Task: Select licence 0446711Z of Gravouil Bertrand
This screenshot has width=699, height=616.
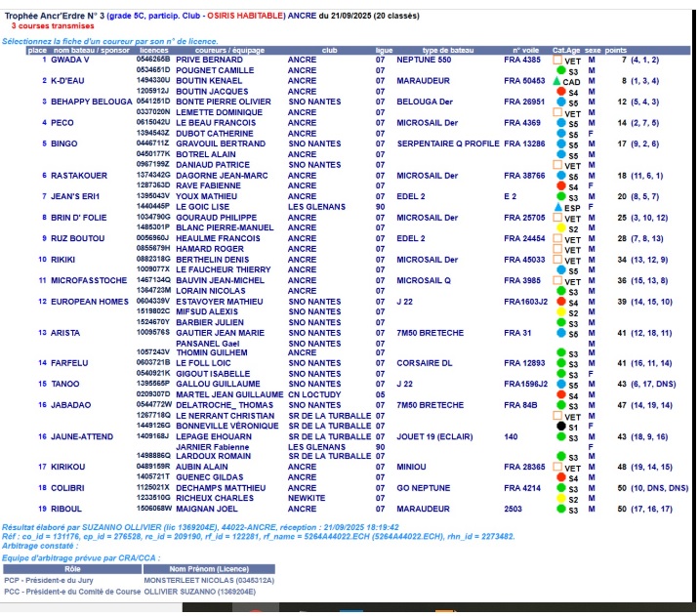Action: (x=154, y=144)
